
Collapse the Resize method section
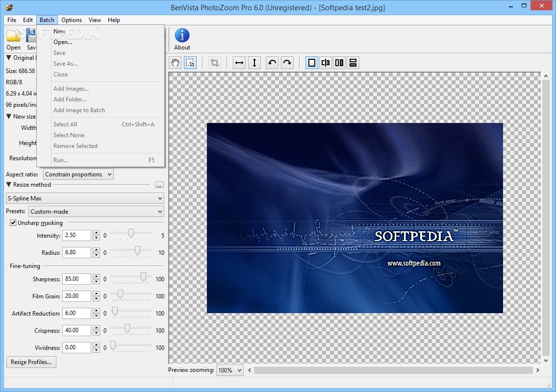point(9,184)
